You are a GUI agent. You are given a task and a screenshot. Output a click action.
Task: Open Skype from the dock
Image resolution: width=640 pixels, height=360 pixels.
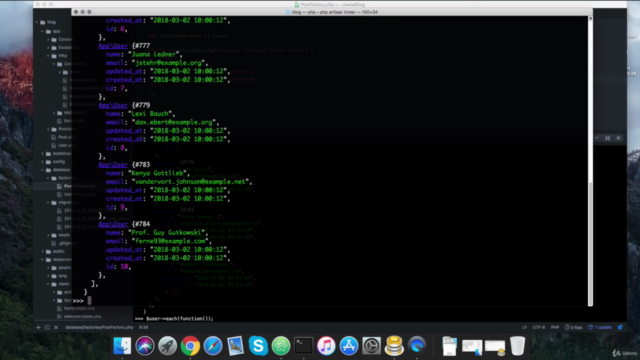[x=258, y=346]
